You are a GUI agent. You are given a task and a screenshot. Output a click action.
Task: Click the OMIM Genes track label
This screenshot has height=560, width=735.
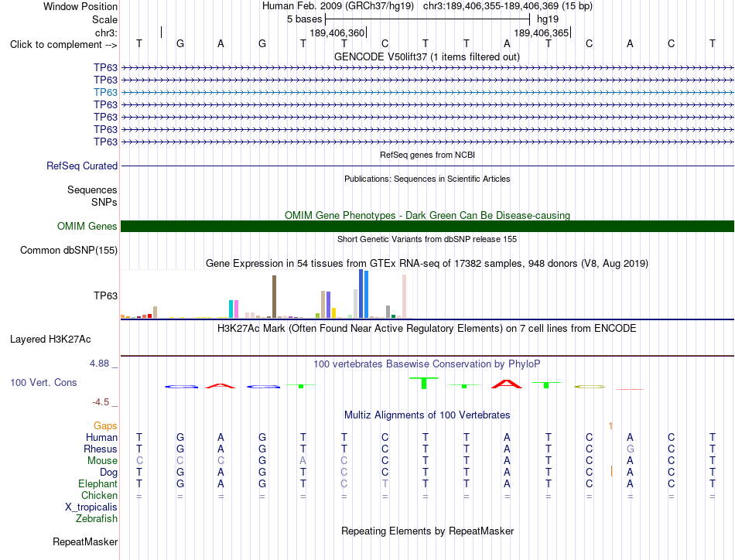point(87,227)
